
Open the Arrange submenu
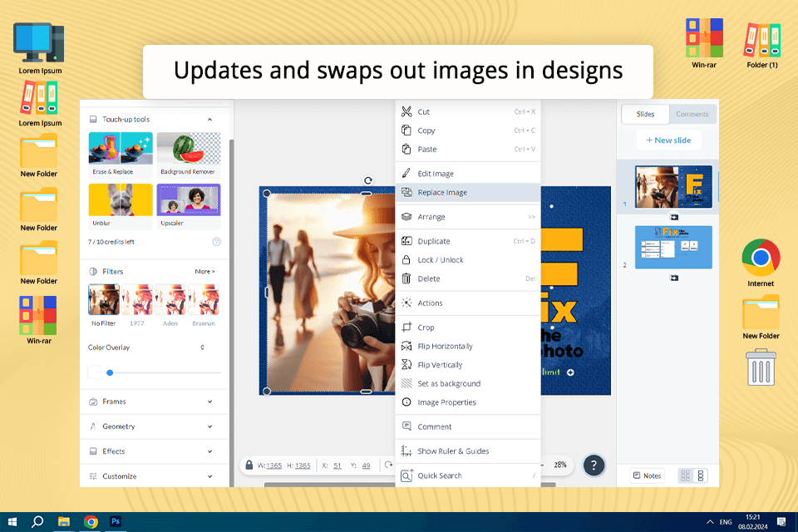pos(468,217)
